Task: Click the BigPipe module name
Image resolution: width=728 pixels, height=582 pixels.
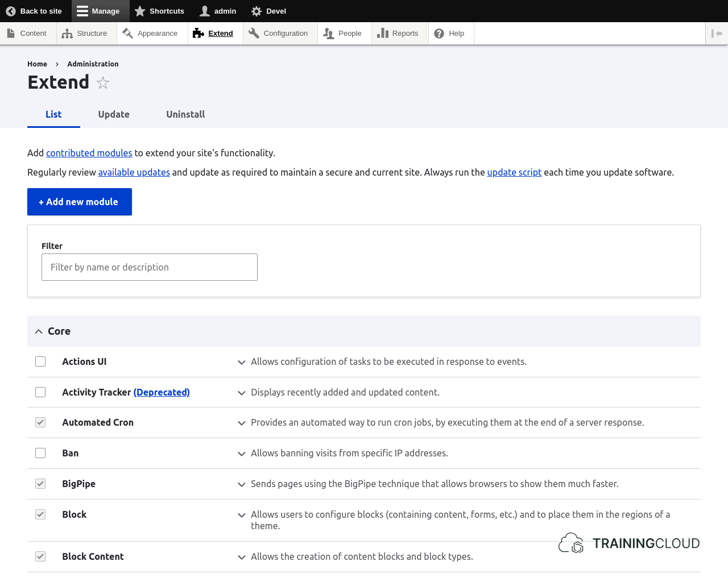Action: [x=78, y=484]
